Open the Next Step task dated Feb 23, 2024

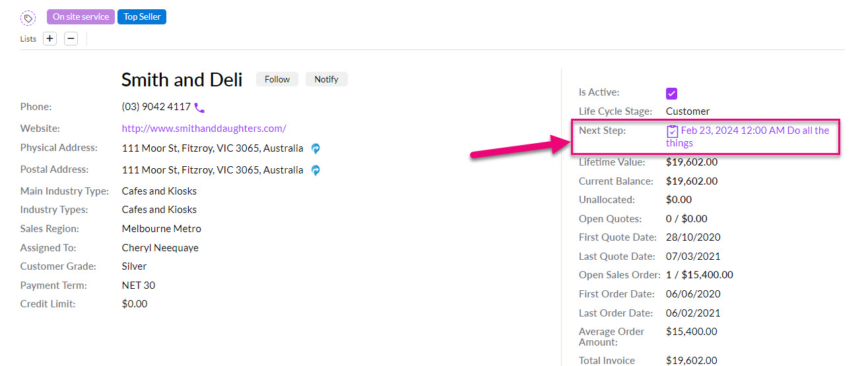point(748,137)
